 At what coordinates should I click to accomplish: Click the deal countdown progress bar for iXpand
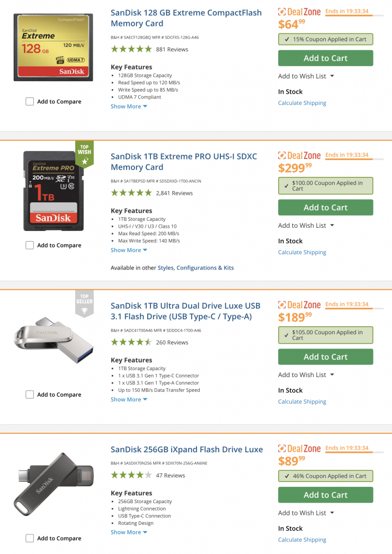(354, 453)
